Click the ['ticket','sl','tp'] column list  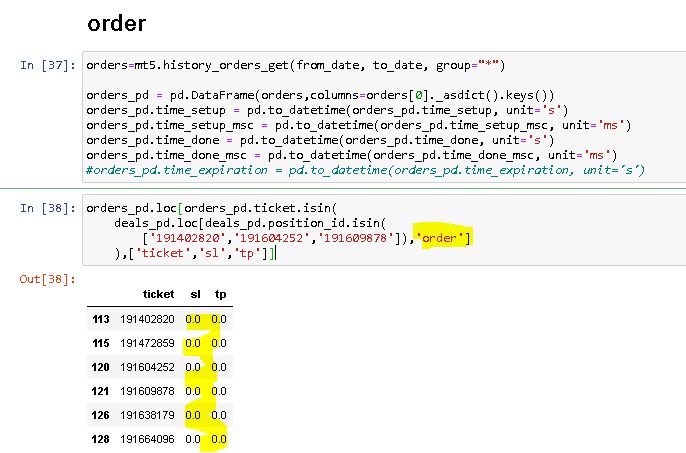(x=201, y=253)
